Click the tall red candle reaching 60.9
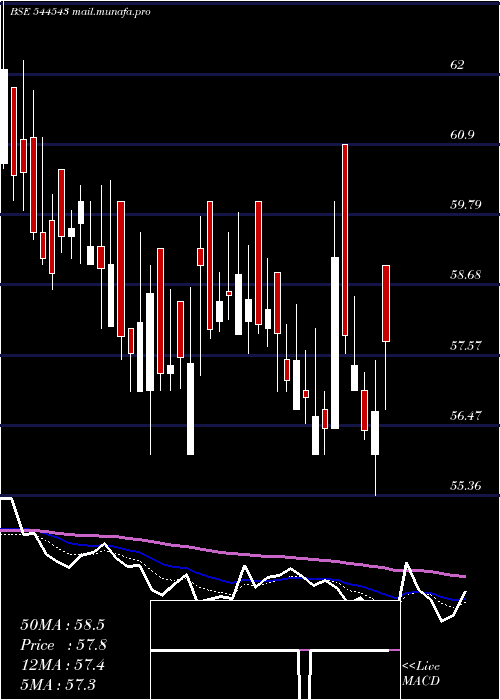 click(345, 240)
